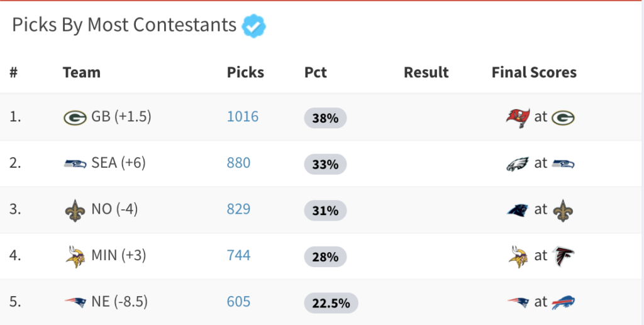Click the Picks column header
This screenshot has height=325, width=644.
[245, 72]
